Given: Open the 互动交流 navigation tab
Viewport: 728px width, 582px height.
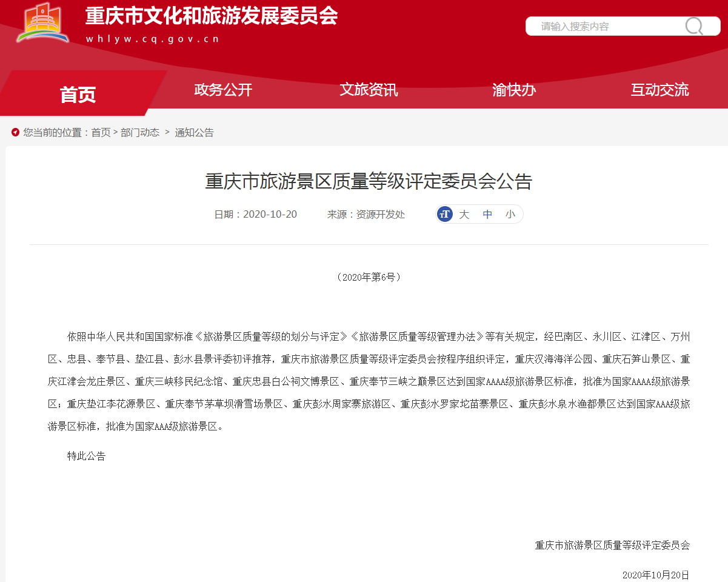Looking at the screenshot, I should tap(660, 90).
